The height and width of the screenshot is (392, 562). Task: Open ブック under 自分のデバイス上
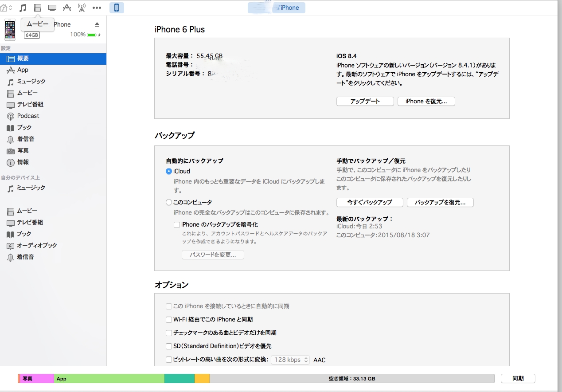click(53, 234)
